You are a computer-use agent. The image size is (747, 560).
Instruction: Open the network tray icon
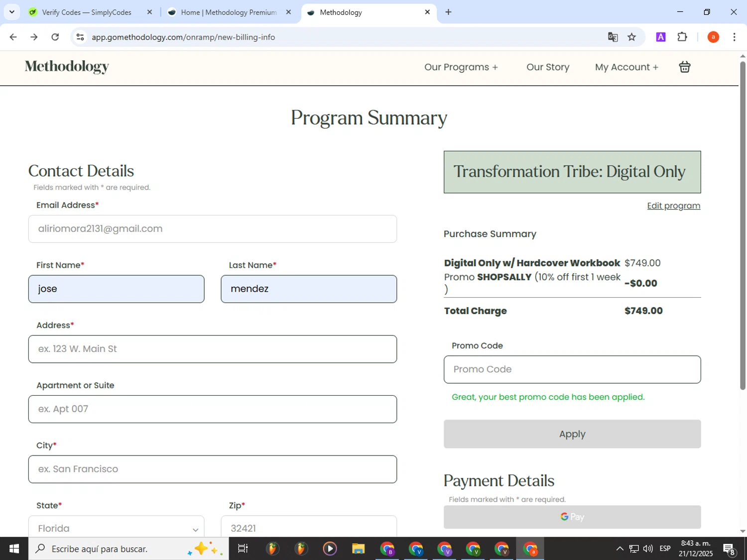click(x=634, y=549)
